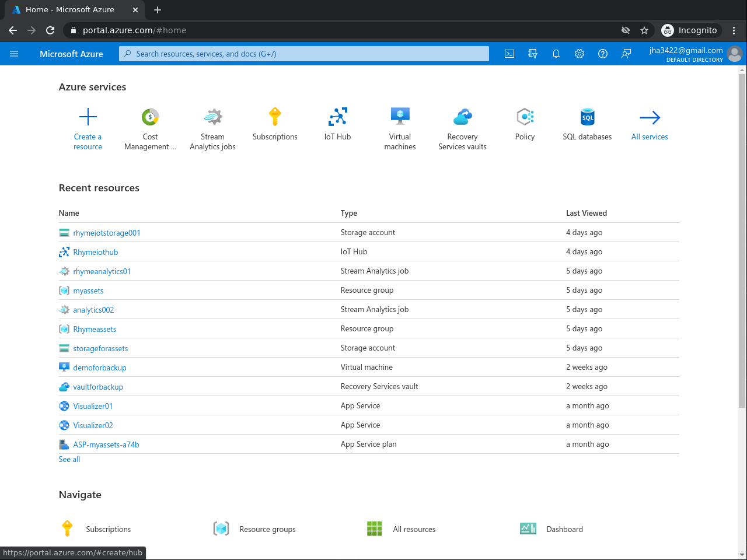Open the rhymeiotstorage001 storage account
The height and width of the screenshot is (560, 747).
pyautogui.click(x=107, y=233)
